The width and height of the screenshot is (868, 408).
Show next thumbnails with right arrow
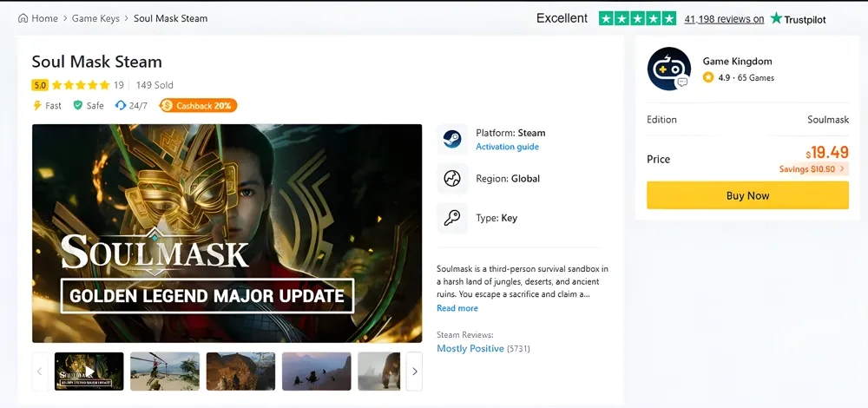point(414,372)
